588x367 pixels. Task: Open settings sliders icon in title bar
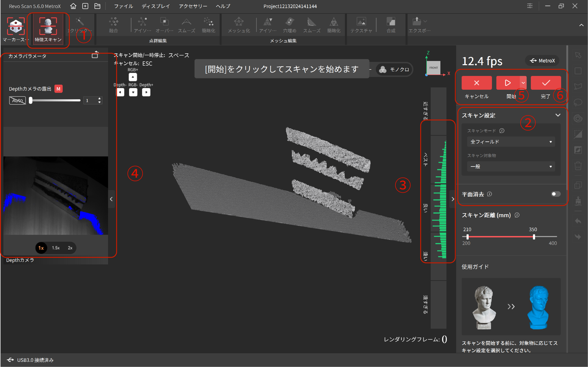click(530, 6)
